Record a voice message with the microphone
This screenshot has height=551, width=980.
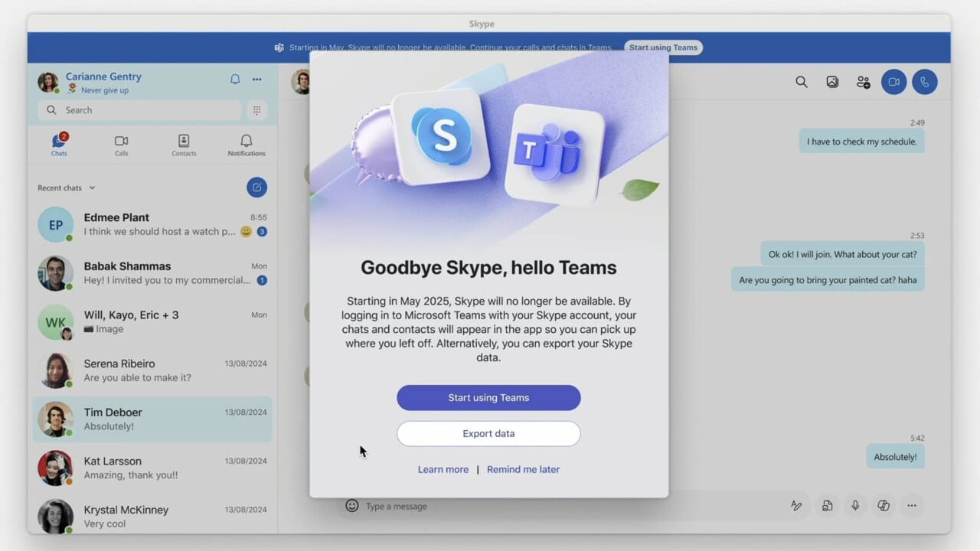click(x=855, y=506)
